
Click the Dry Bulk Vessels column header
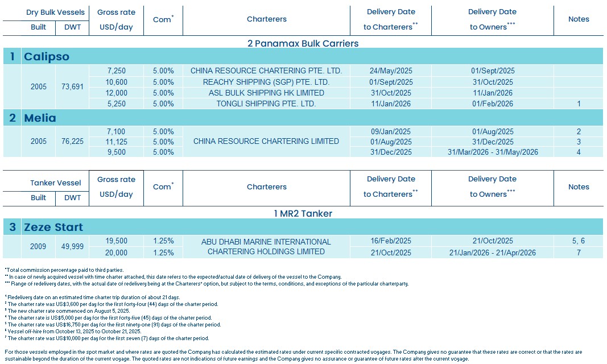(x=55, y=12)
